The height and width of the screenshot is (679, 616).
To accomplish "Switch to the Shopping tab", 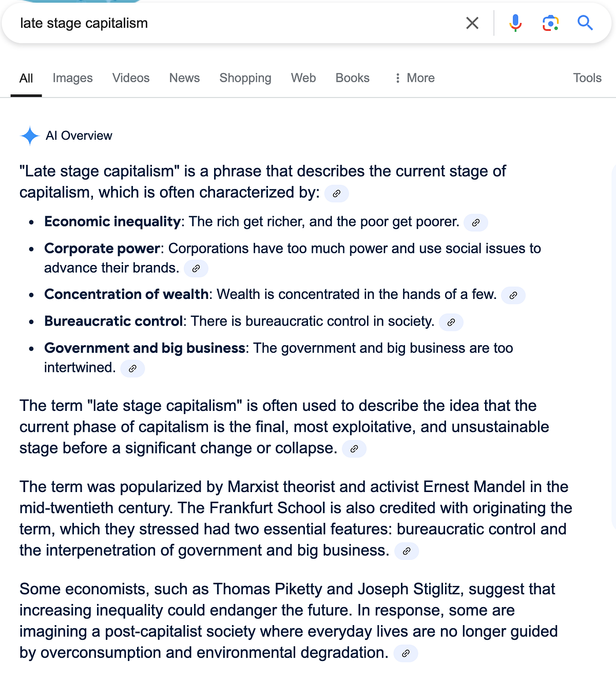I will pyautogui.click(x=245, y=78).
